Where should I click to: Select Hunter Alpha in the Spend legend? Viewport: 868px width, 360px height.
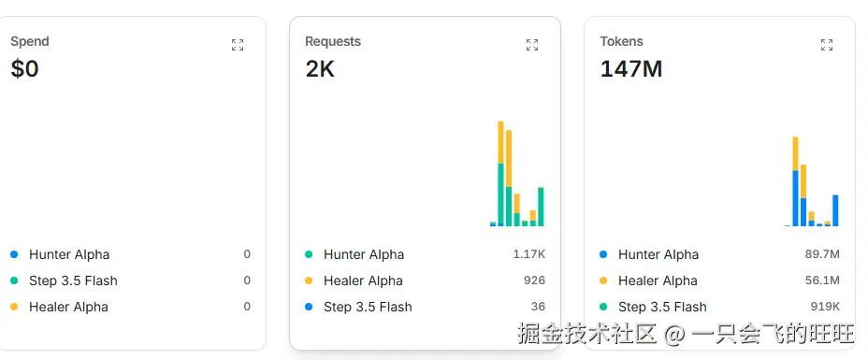[69, 255]
